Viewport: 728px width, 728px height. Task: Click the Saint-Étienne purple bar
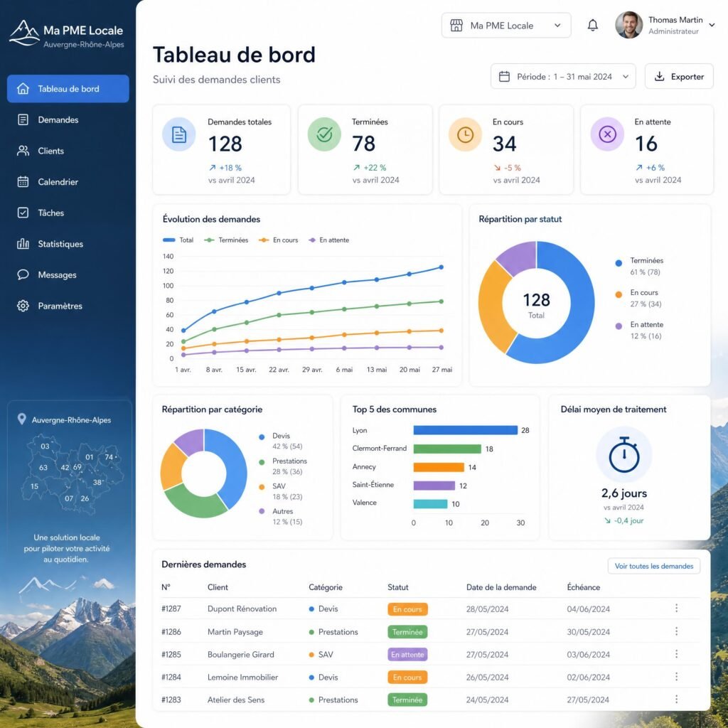(x=434, y=486)
